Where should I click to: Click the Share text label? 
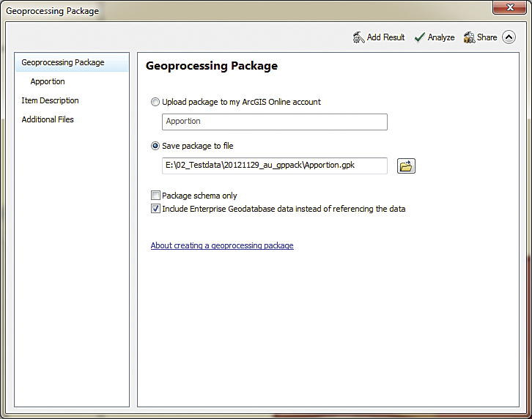click(x=487, y=37)
